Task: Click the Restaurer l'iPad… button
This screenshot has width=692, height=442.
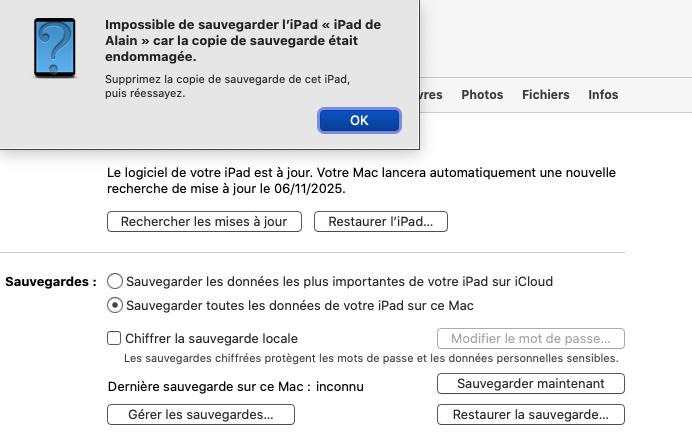Action: (x=380, y=222)
